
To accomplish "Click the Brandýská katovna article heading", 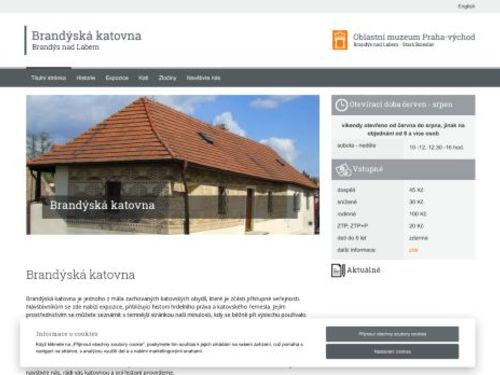I will (x=81, y=275).
